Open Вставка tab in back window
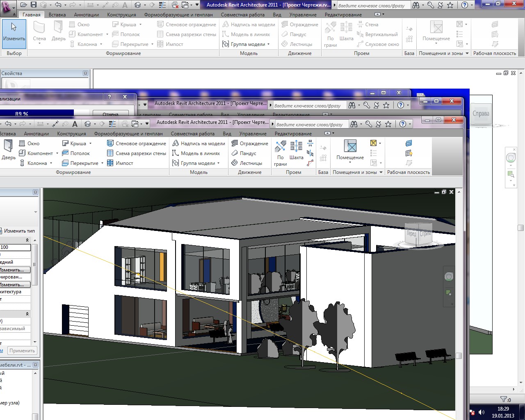525x420 pixels. coord(57,15)
